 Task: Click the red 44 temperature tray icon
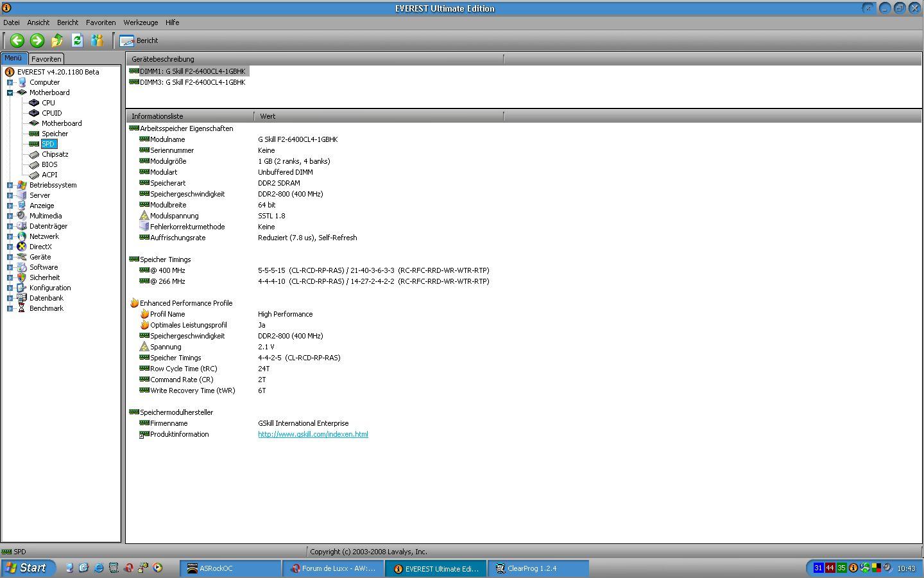830,568
